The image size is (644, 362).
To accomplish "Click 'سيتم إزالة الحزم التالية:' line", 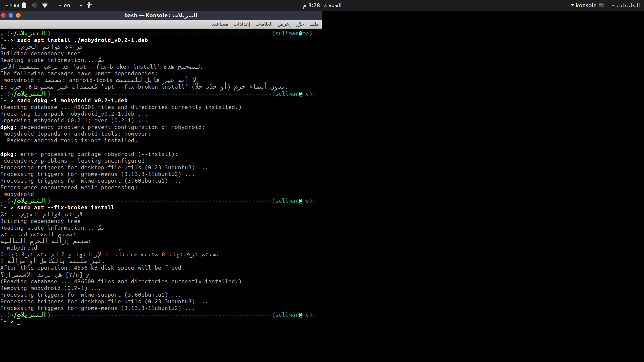I will [x=46, y=241].
